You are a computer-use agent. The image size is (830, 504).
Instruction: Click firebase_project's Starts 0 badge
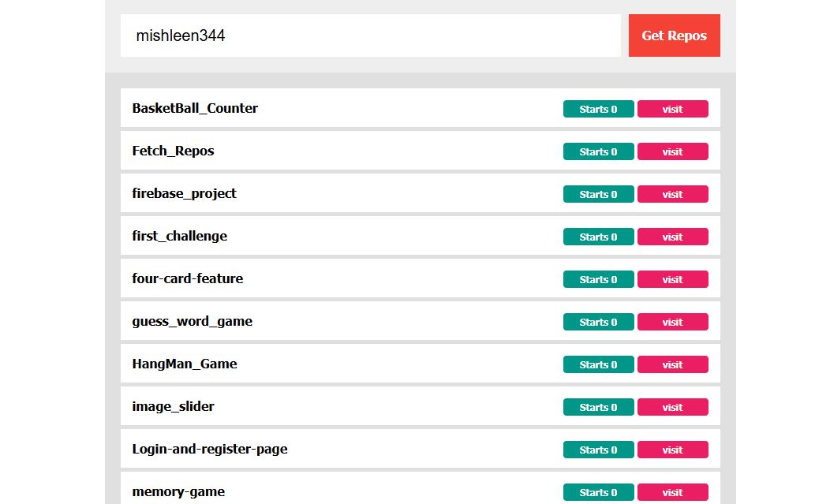[x=598, y=194]
